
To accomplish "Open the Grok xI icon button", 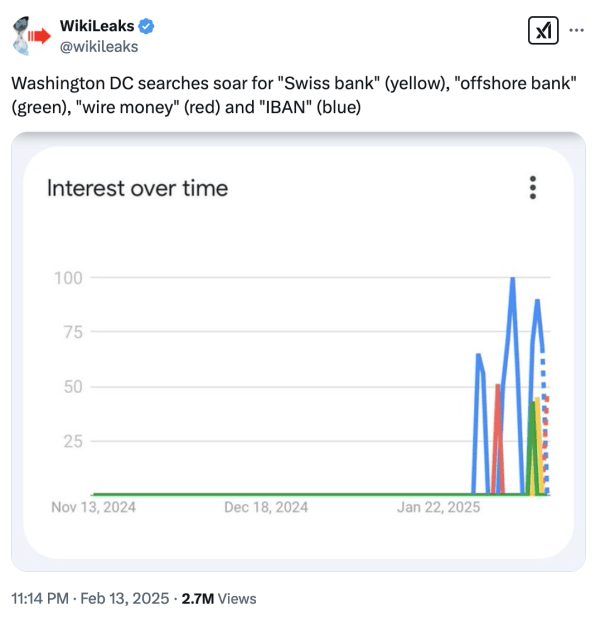I will point(543,30).
